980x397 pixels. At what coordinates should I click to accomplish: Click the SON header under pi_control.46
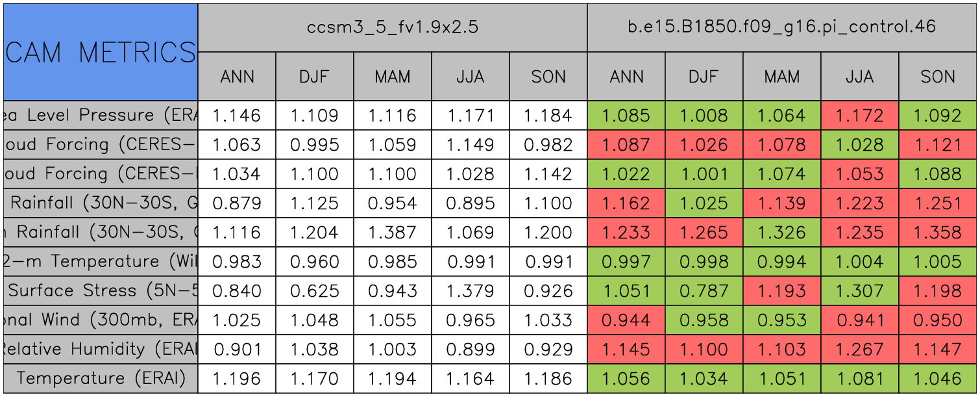[x=938, y=77]
